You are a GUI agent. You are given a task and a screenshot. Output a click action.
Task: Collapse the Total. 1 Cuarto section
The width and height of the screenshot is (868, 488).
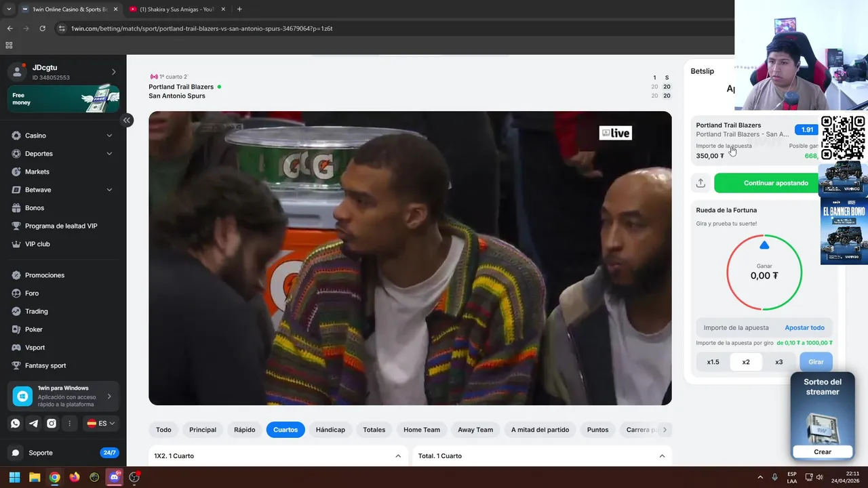coord(662,456)
